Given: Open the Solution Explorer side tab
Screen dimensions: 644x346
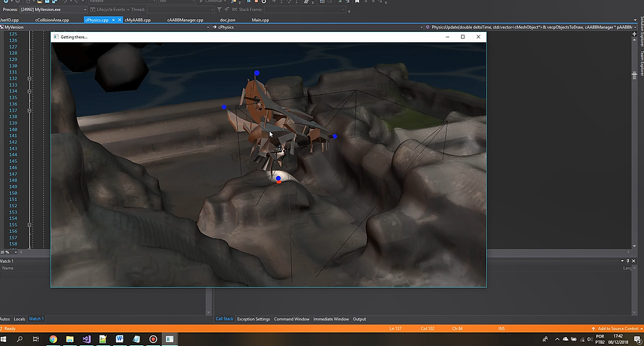Looking at the screenshot, I should [x=641, y=32].
